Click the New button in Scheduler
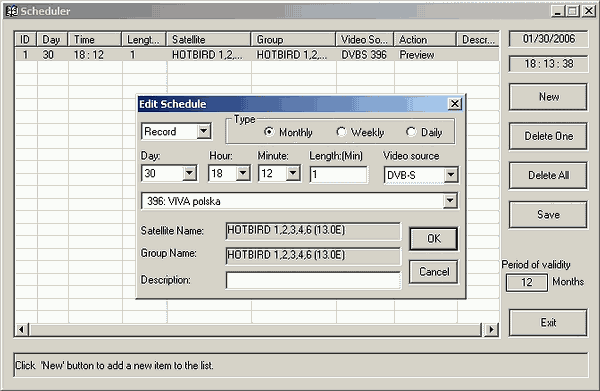This screenshot has height=391, width=600. pos(548,97)
